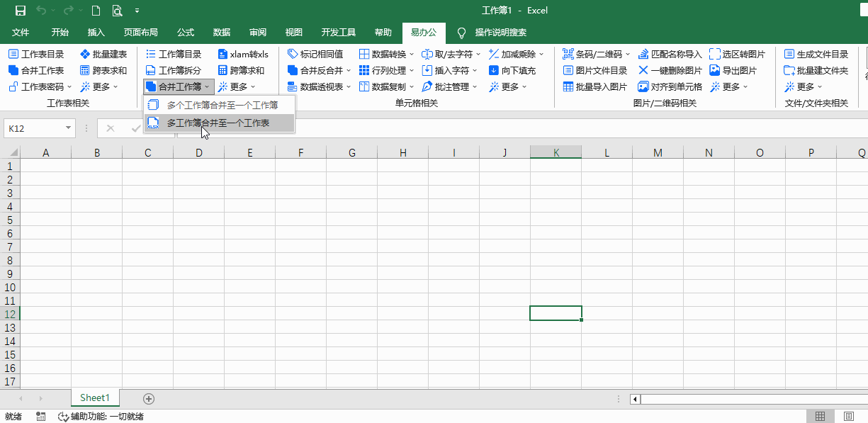Image resolution: width=868 pixels, height=423 pixels.
Task: Open 取/去字符 extract characters dropdown
Action: pos(451,54)
